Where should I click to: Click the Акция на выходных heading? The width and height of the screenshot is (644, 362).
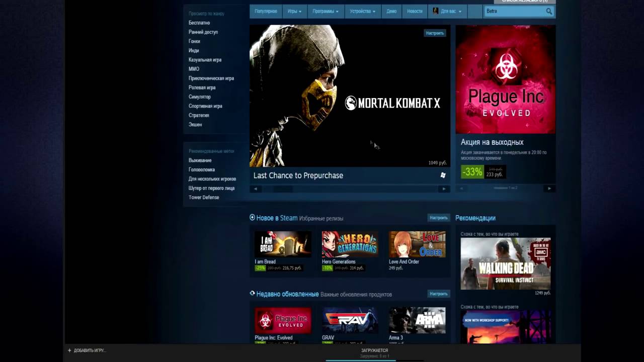point(492,142)
